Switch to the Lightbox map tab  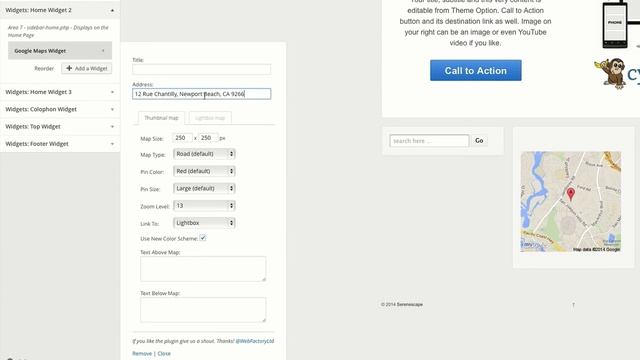tap(210, 118)
